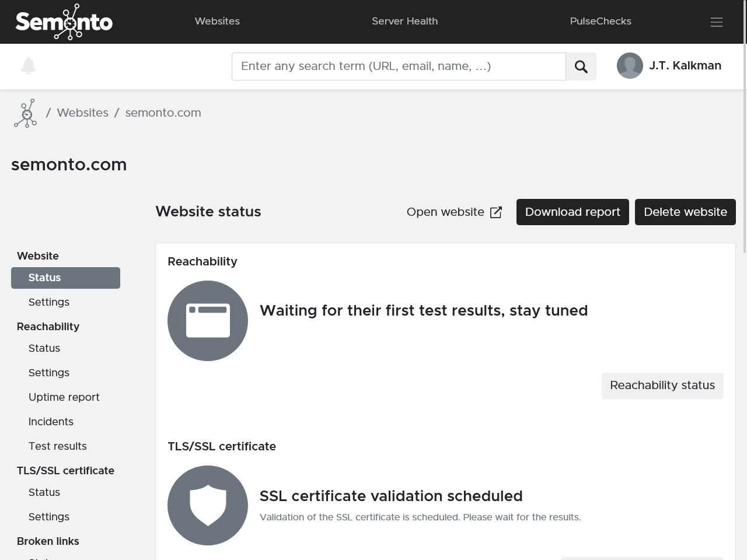
Task: Click the magnifier search button
Action: [581, 66]
